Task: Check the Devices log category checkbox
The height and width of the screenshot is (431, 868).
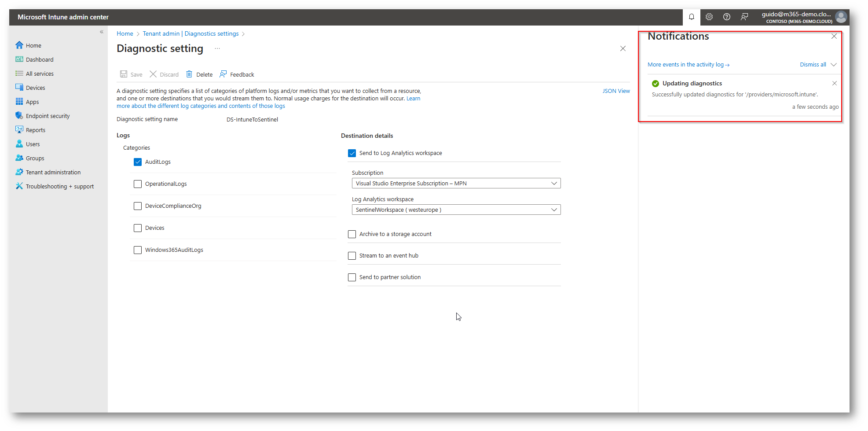Action: click(138, 228)
